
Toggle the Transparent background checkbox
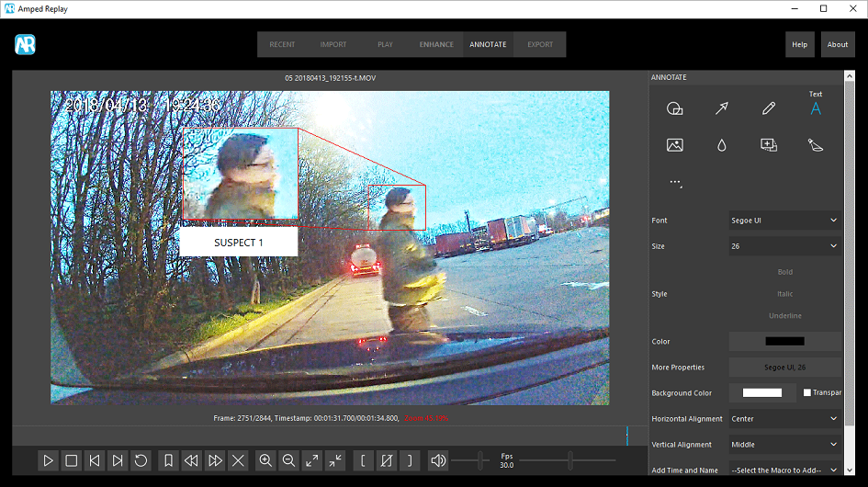[x=806, y=392]
